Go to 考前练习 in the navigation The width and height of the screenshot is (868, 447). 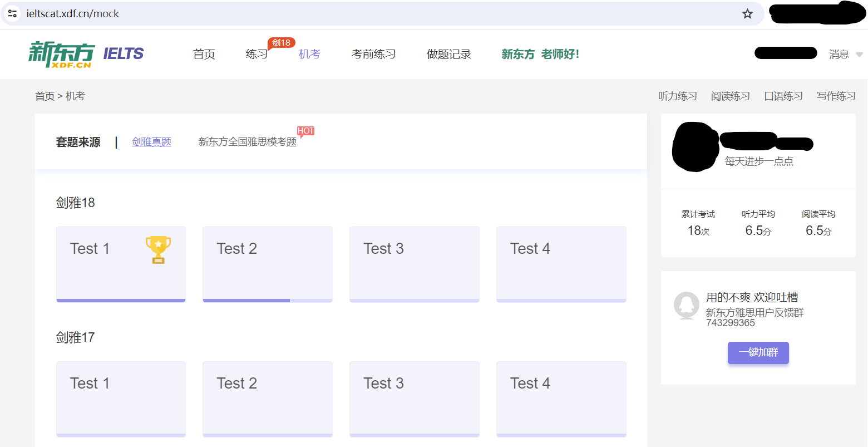click(373, 54)
